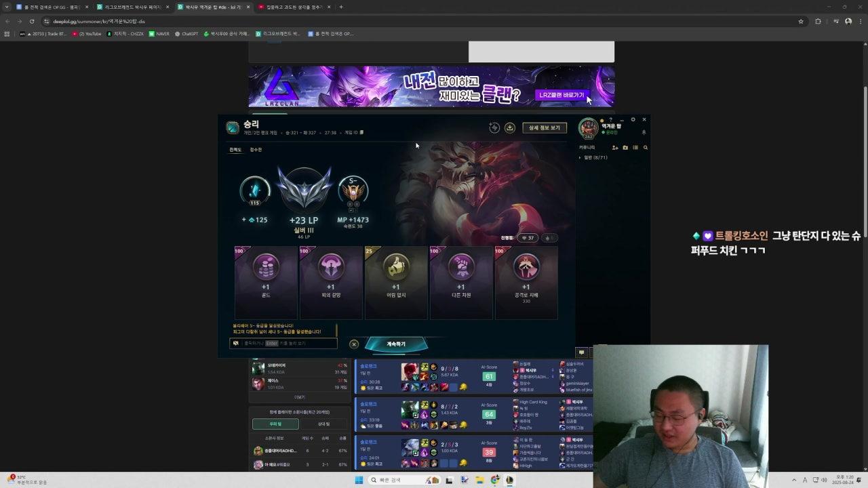Open League of Legends taskbar icon

(510, 480)
